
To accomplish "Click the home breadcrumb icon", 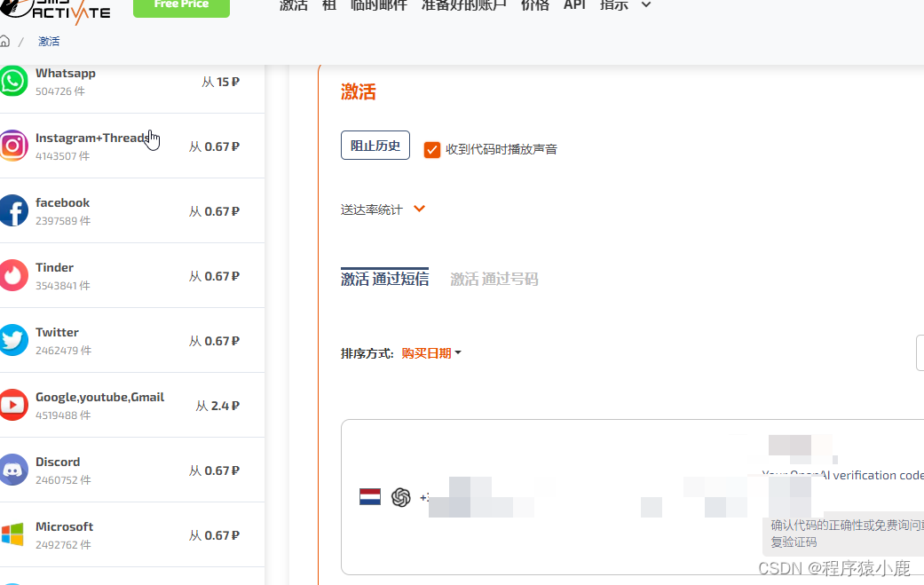I will (x=4, y=41).
